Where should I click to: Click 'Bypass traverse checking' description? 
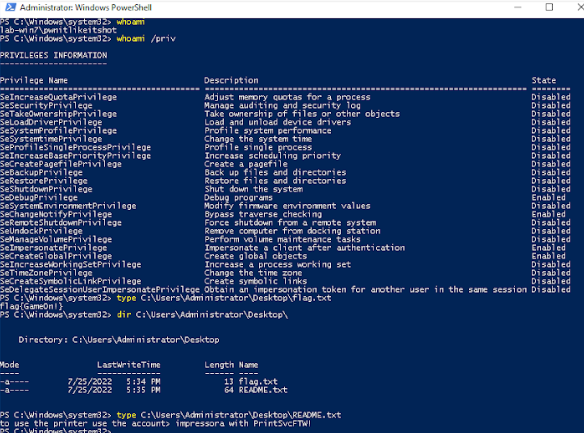pos(263,214)
